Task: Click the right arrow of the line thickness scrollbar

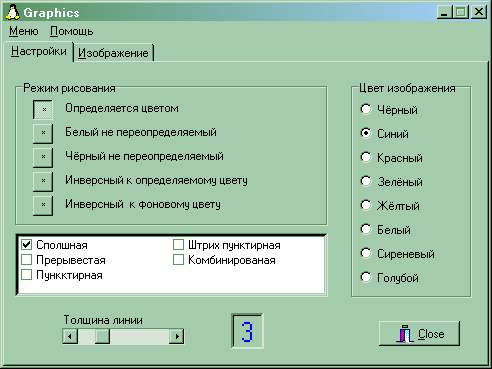Action: 177,336
